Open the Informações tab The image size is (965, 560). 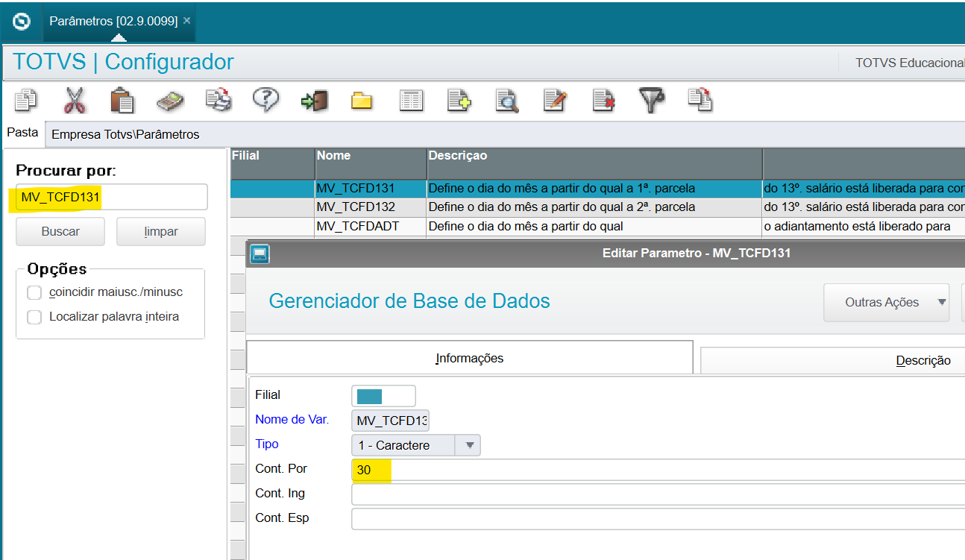pos(469,358)
